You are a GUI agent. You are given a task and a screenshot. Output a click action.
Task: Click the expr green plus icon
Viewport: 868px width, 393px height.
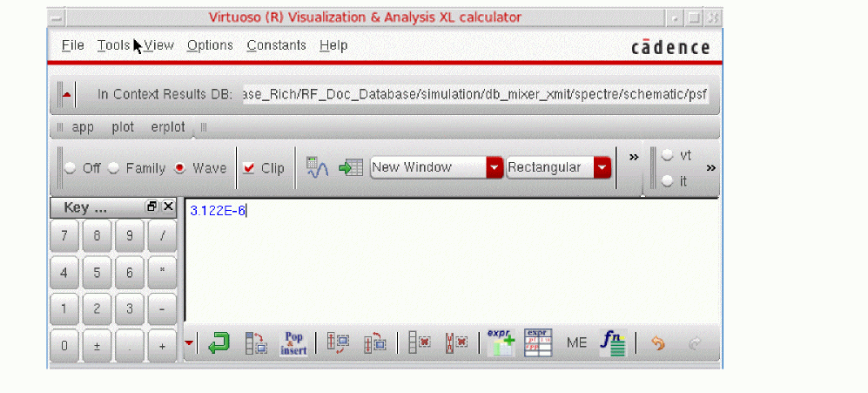click(501, 343)
